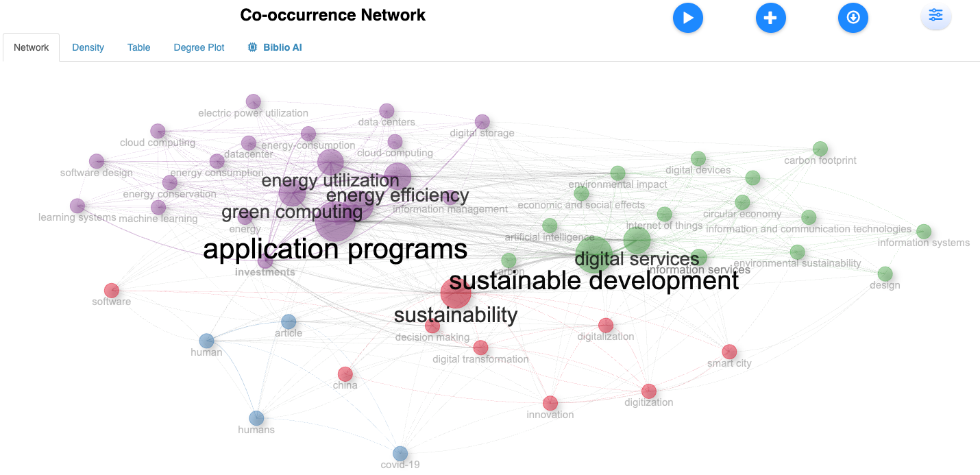The width and height of the screenshot is (980, 475).
Task: Click the blue plus add button
Action: point(770,18)
